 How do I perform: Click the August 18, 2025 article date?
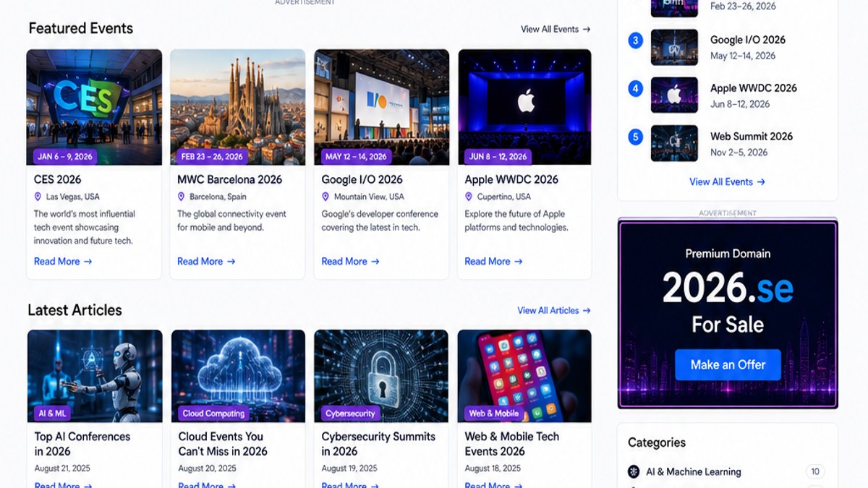coord(493,468)
